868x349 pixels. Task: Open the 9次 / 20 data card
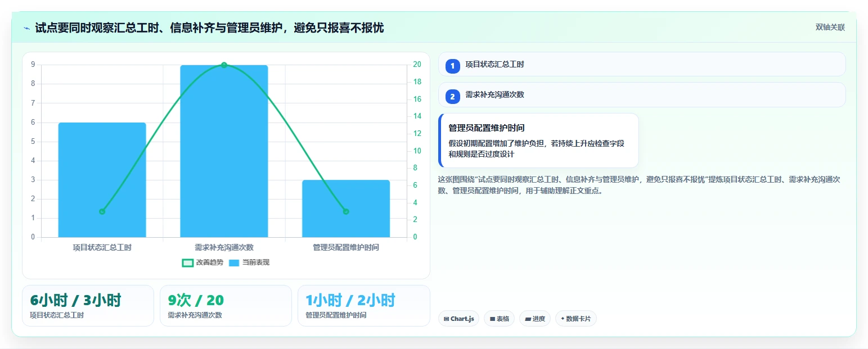tap(226, 306)
